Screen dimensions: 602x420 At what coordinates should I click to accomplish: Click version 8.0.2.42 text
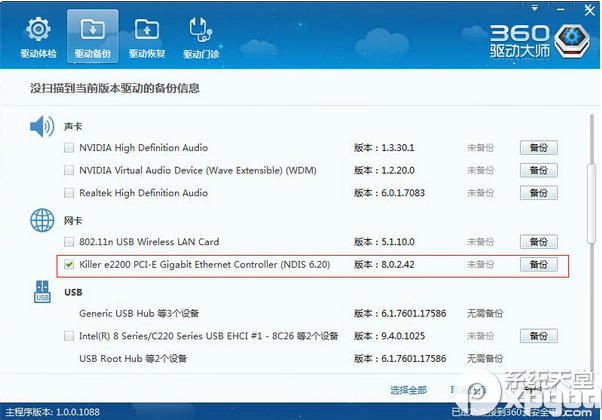point(398,265)
